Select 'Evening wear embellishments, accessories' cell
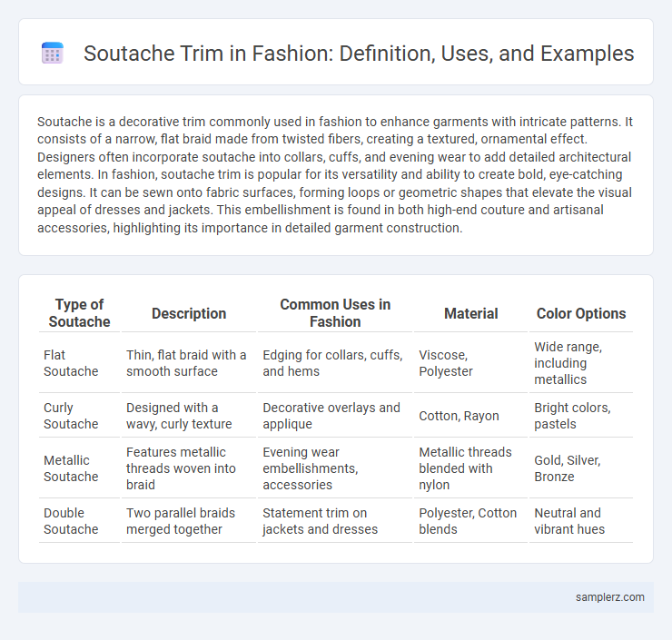This screenshot has height=640, width=672. click(335, 468)
